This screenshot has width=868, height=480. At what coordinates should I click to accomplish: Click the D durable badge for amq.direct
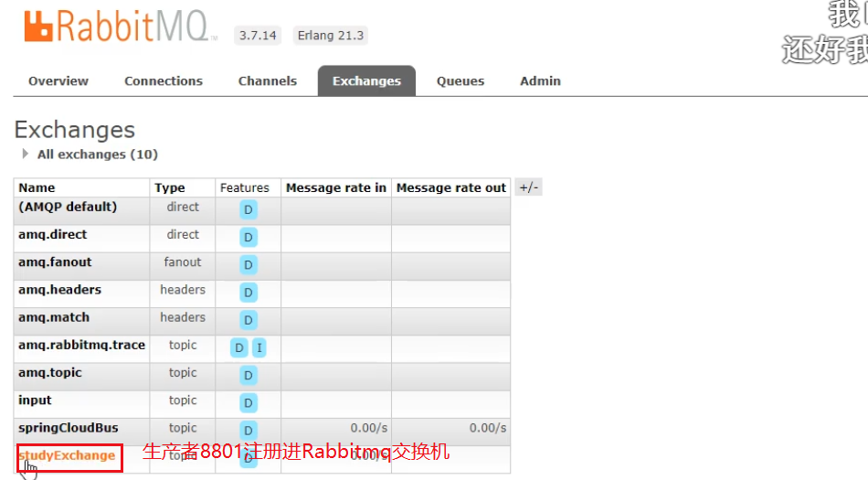point(248,238)
